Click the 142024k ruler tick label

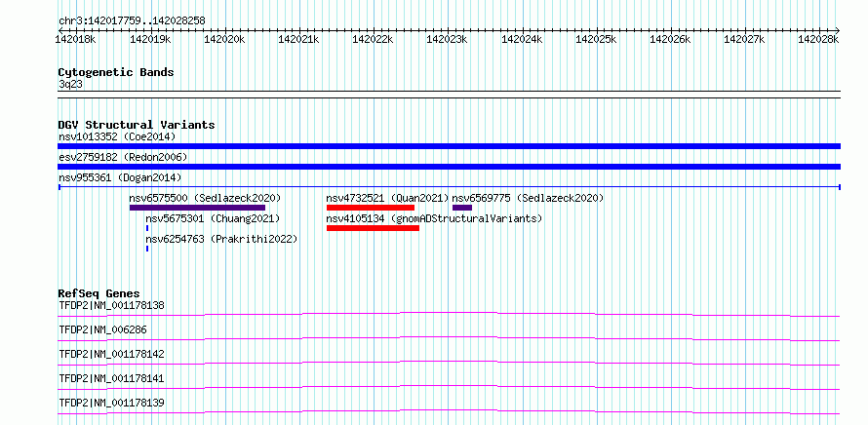pos(522,39)
